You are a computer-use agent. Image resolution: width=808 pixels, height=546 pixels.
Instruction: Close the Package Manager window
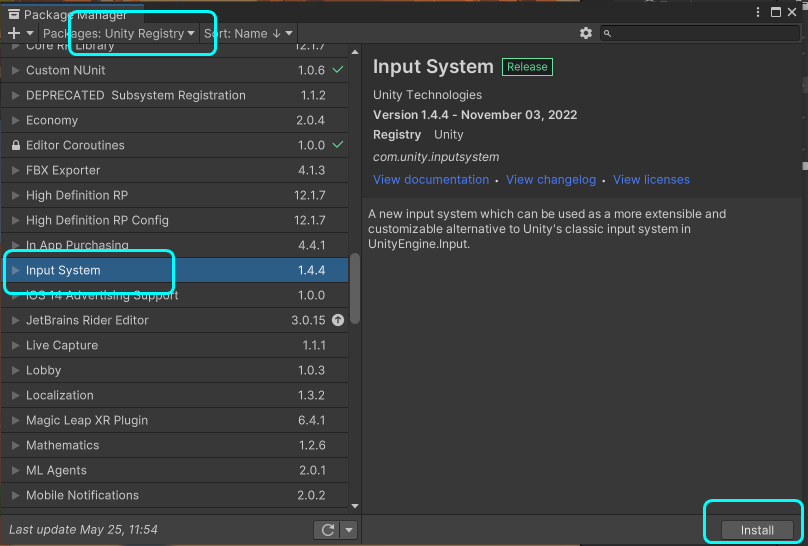792,12
